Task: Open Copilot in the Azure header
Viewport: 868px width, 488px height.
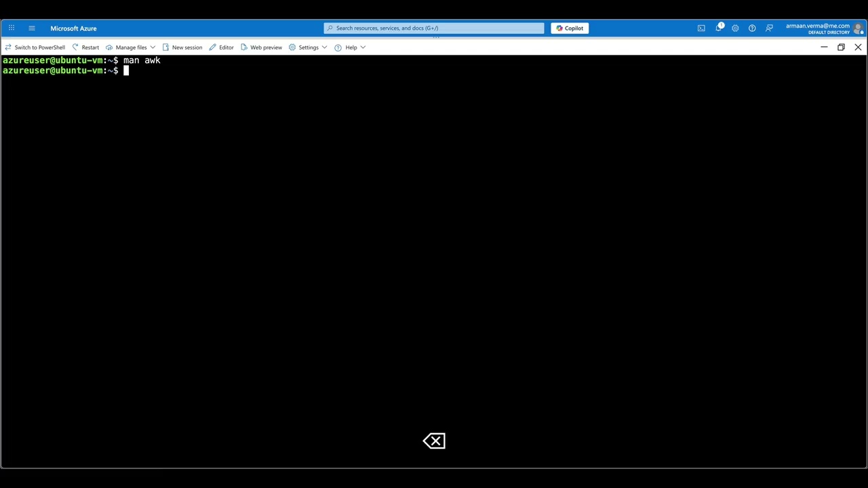Action: pyautogui.click(x=570, y=28)
